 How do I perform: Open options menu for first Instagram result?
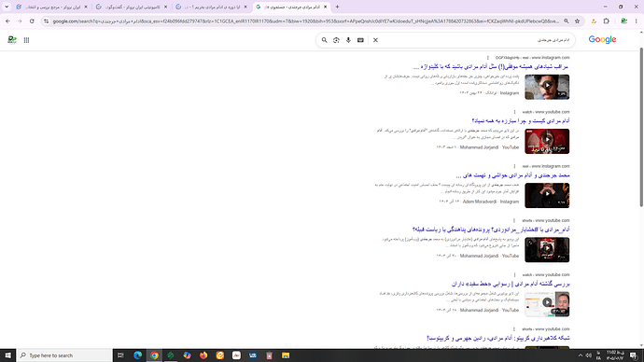tap(488, 58)
